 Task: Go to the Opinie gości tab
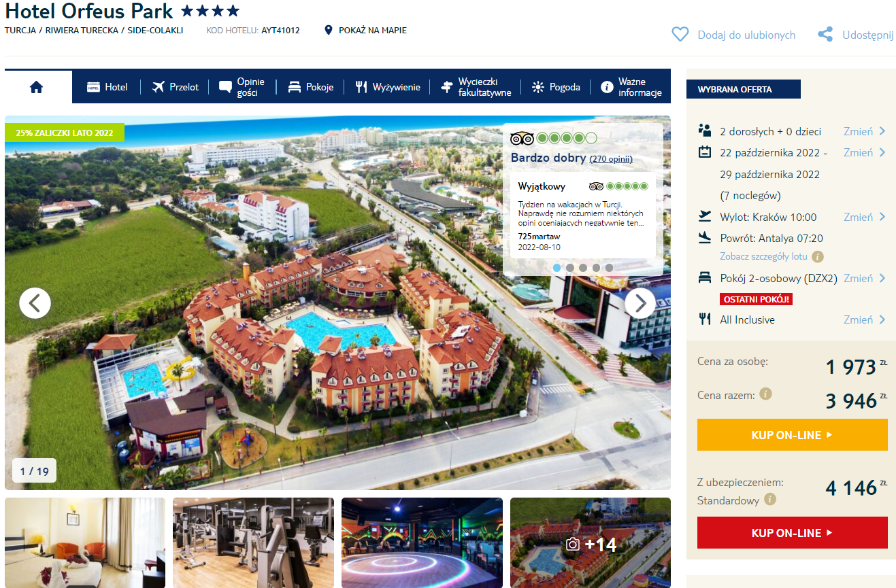[242, 87]
